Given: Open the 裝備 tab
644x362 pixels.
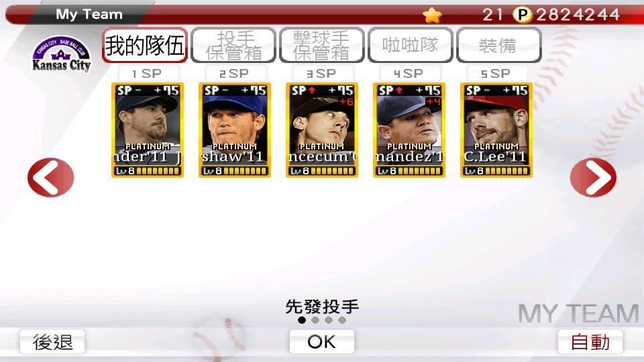Looking at the screenshot, I should [498, 45].
